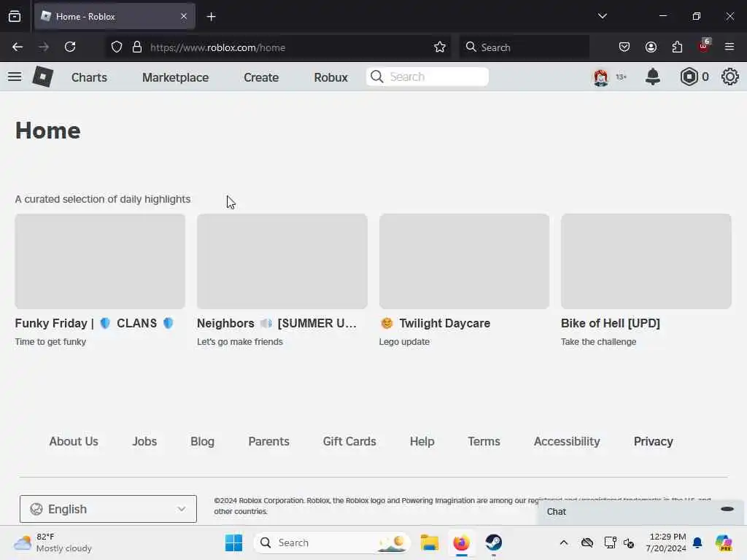List all tabs with the dropdown arrow
The height and width of the screenshot is (560, 747).
coord(602,16)
